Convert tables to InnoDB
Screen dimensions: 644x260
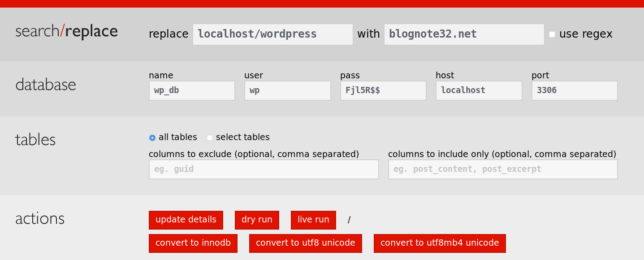193,243
